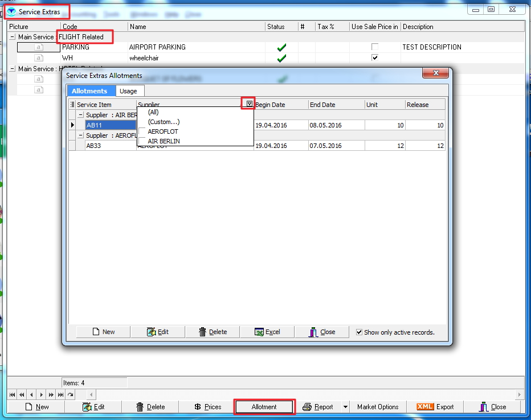Click Edit in the Allotments dialog
The height and width of the screenshot is (420, 531).
click(157, 332)
